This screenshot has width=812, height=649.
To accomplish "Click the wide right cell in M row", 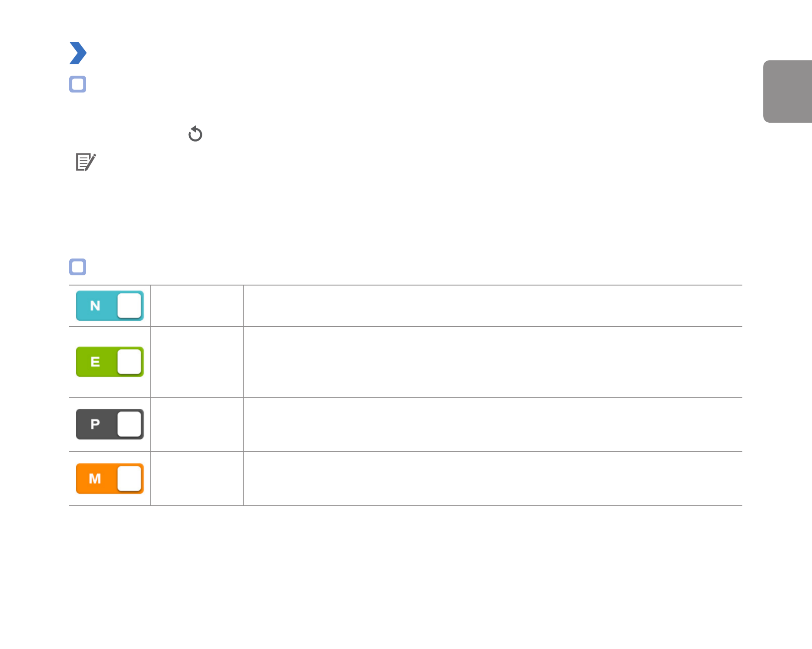I will (x=493, y=479).
